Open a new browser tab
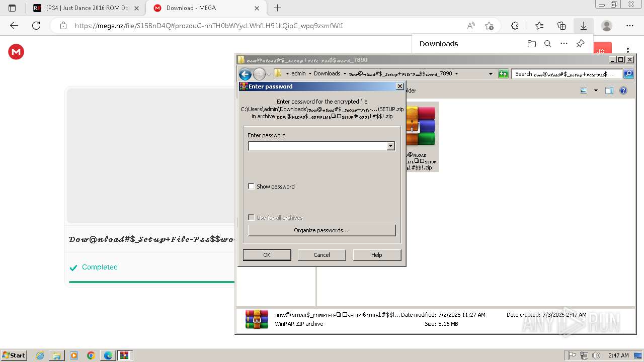The height and width of the screenshot is (362, 644). pyautogui.click(x=277, y=8)
